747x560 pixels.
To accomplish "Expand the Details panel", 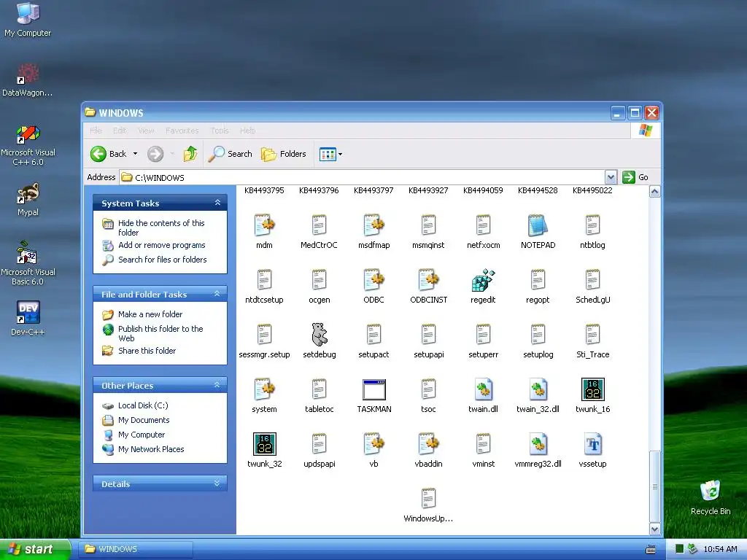I will pyautogui.click(x=217, y=483).
